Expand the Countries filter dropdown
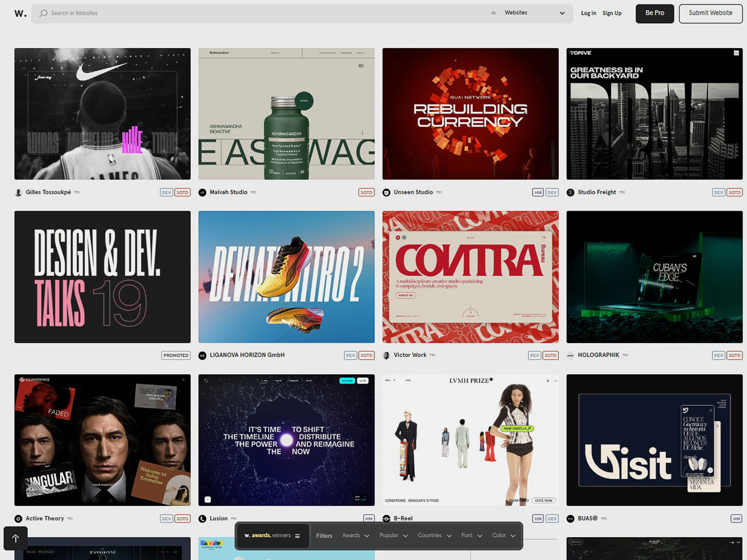Viewport: 747px width, 560px height. click(435, 536)
